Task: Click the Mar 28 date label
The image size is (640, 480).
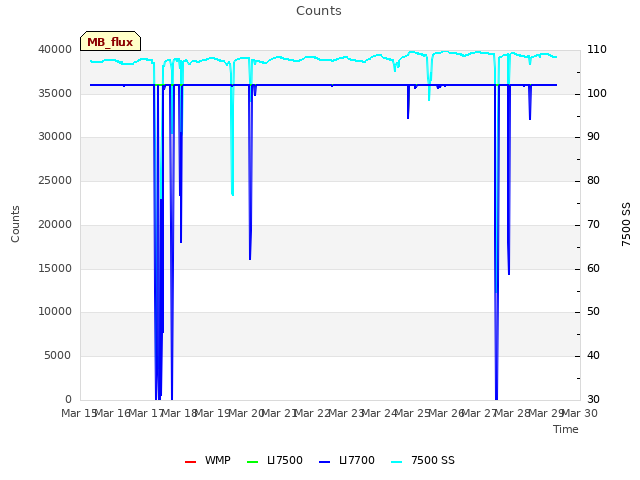Action: pos(513,414)
